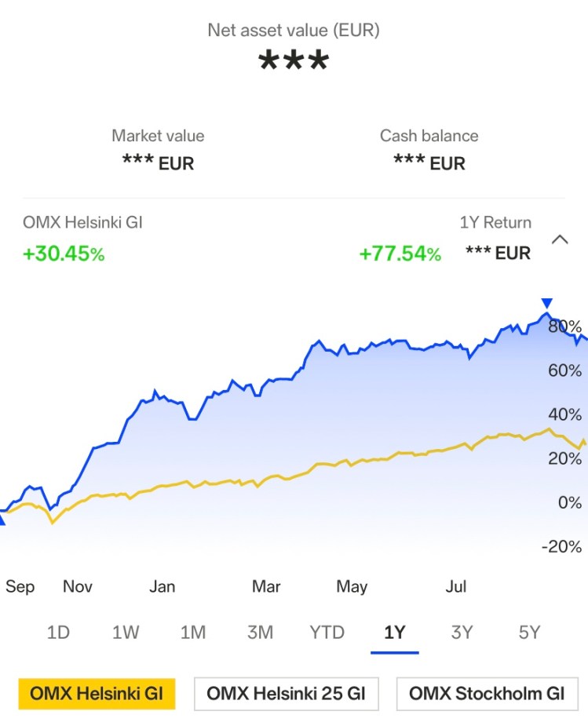The height and width of the screenshot is (726, 588).
Task: Tap the +77.54% 1Y return value
Action: click(x=400, y=254)
